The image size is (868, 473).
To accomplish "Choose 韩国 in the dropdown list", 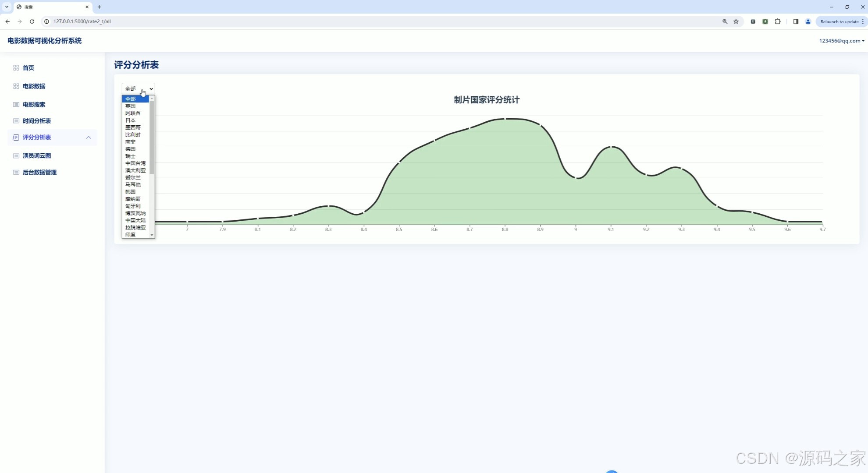I will coord(131,192).
